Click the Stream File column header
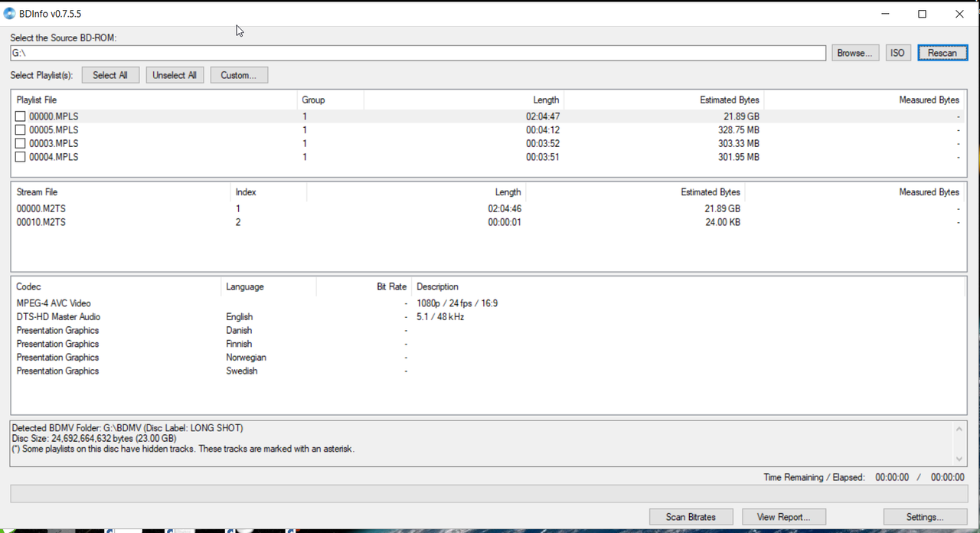Screen dimensions: 980x533 [121, 192]
